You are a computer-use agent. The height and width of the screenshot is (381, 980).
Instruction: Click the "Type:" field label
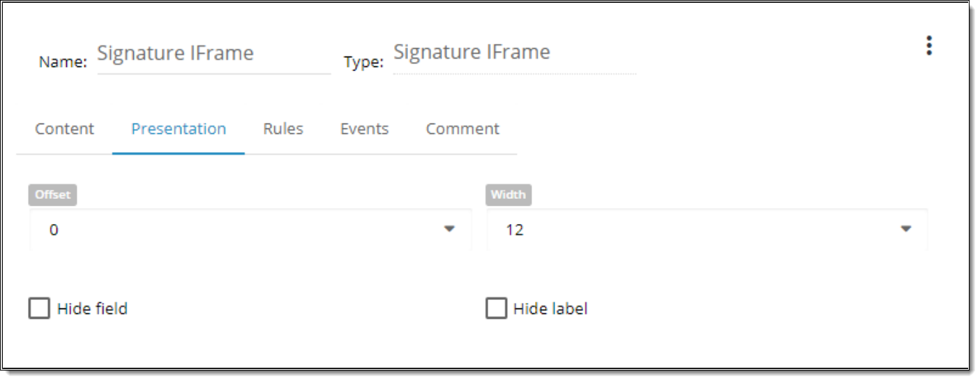pyautogui.click(x=364, y=62)
